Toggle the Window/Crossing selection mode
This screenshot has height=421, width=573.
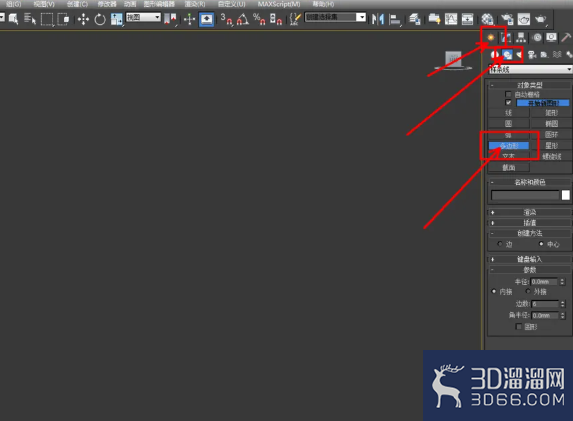pyautogui.click(x=63, y=19)
